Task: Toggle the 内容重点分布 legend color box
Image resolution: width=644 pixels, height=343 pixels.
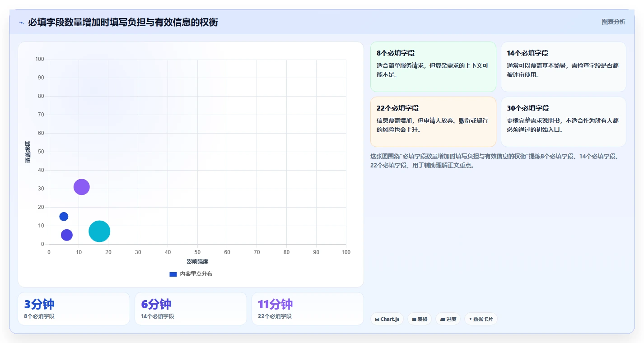Action: pos(173,274)
